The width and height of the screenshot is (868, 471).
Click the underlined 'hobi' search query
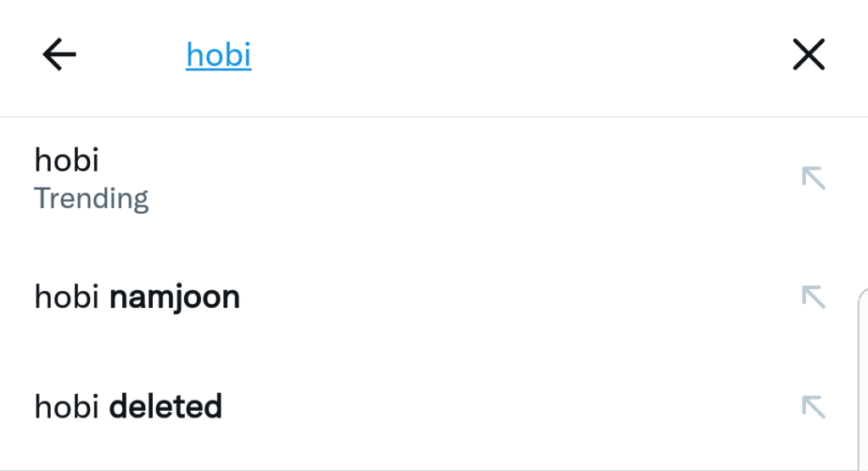click(218, 56)
